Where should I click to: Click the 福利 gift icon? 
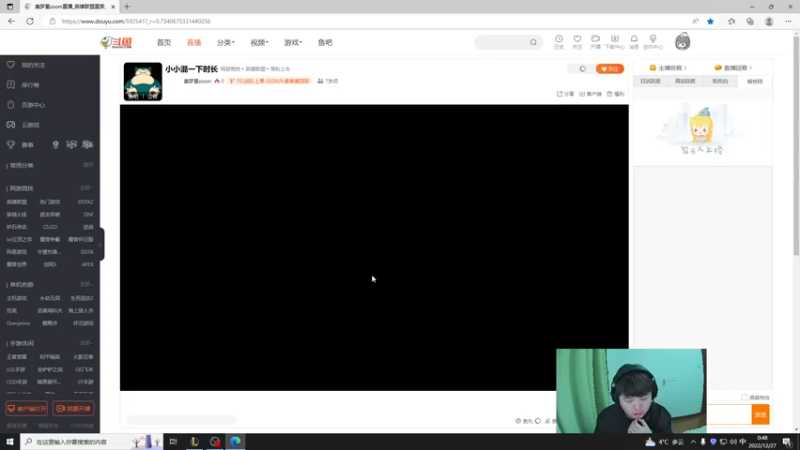pos(615,94)
